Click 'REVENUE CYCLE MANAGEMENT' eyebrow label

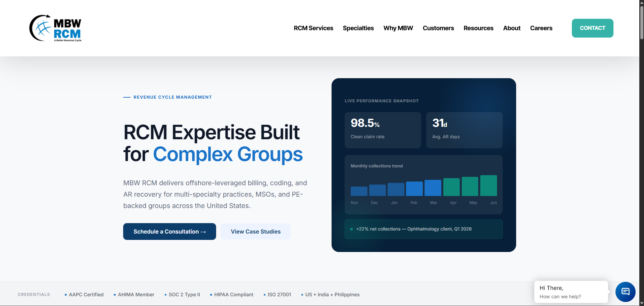coord(172,97)
